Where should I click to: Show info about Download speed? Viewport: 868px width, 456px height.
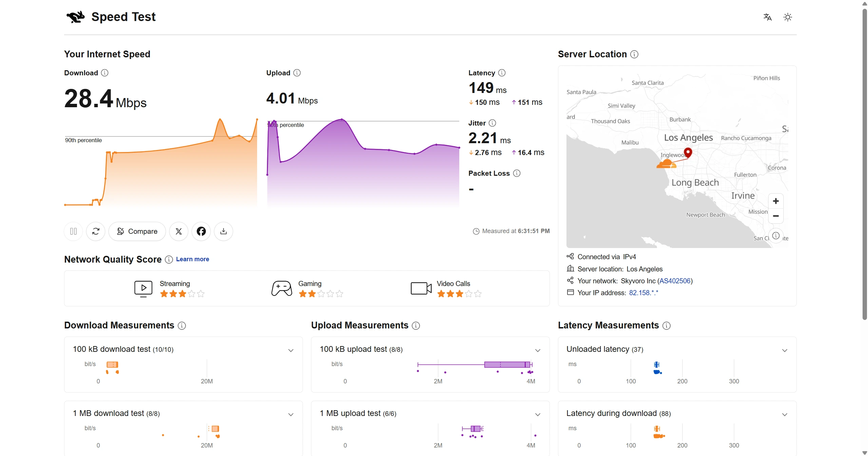pyautogui.click(x=105, y=73)
